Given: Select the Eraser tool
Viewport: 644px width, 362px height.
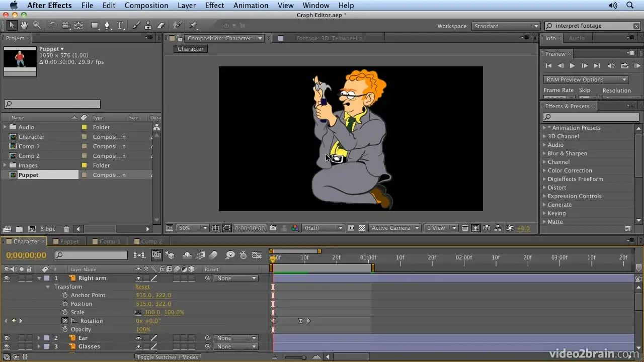Looking at the screenshot, I should 161,25.
